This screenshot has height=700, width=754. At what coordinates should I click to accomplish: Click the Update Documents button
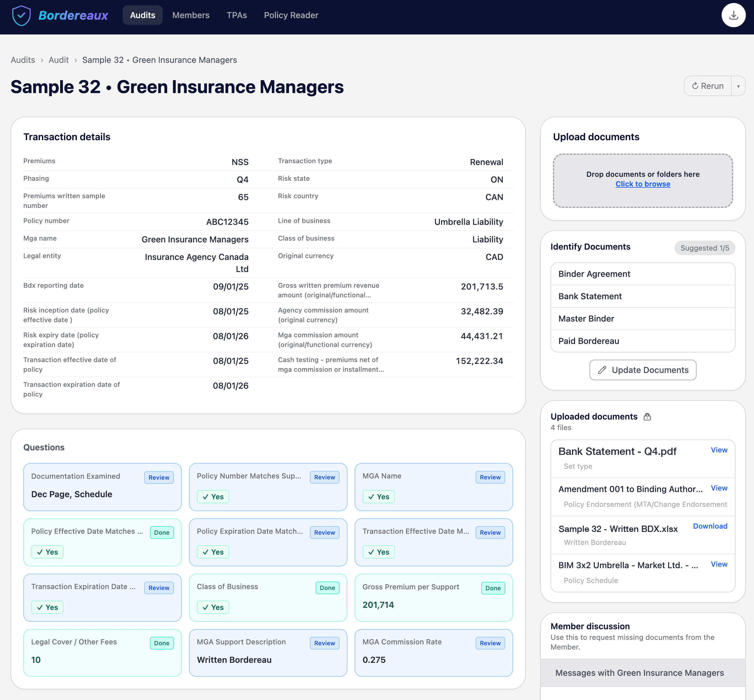643,370
